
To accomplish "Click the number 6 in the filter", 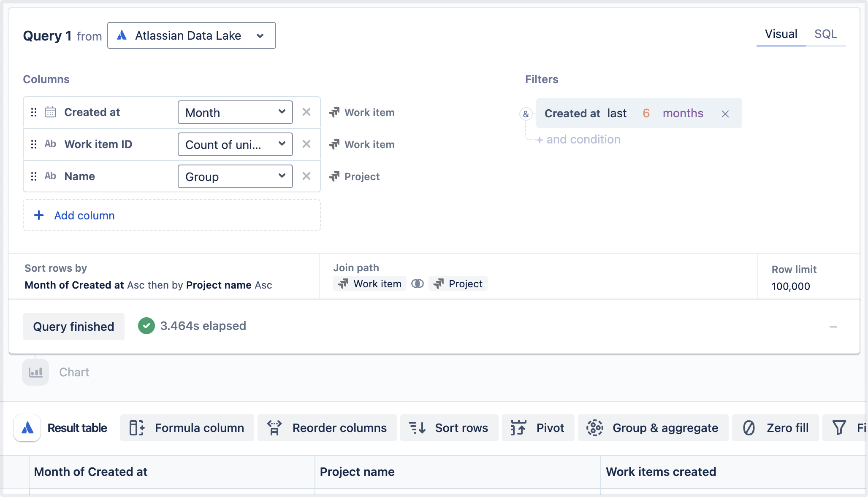I will click(646, 113).
